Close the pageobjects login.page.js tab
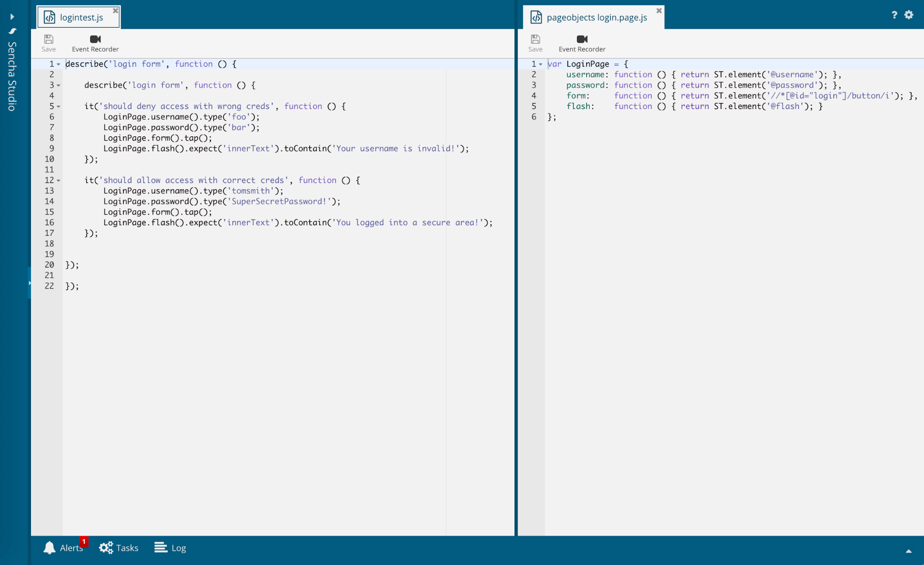The image size is (924, 565). [x=659, y=10]
